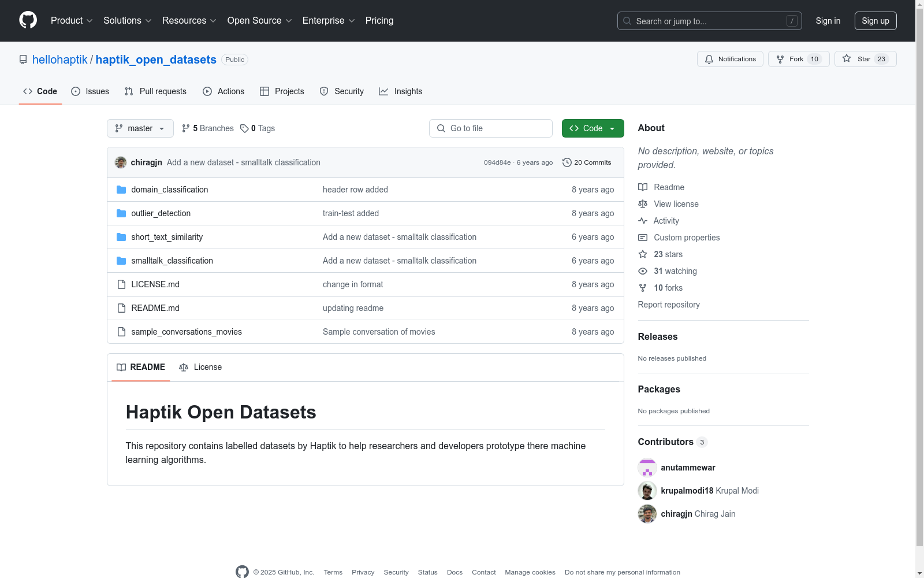Switch to the License tab in readme panel
924x578 pixels.
point(200,367)
